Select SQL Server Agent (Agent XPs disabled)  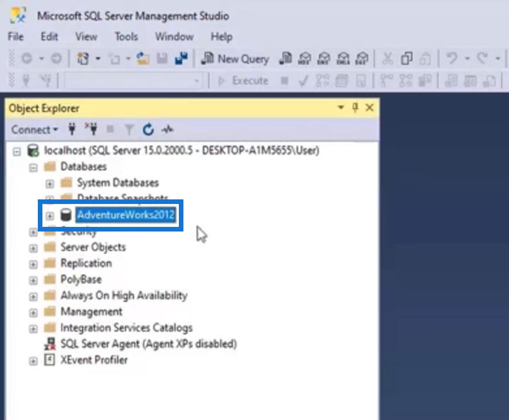[149, 344]
